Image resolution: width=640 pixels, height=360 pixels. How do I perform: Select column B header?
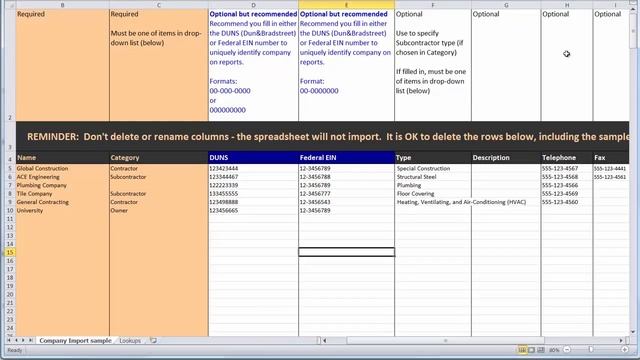point(62,5)
